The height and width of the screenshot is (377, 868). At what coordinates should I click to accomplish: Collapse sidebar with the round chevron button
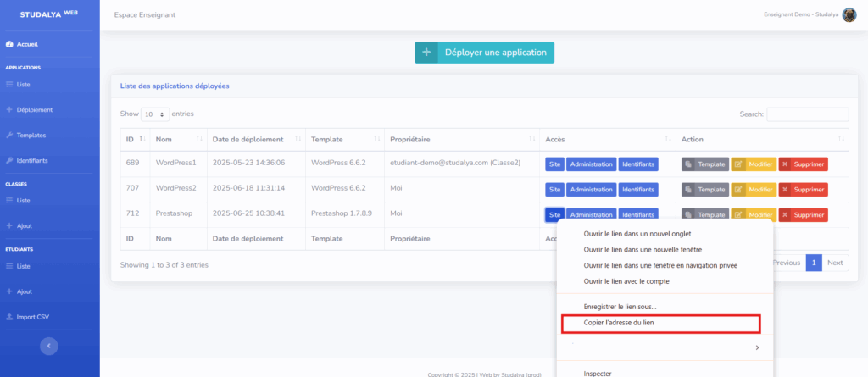49,346
